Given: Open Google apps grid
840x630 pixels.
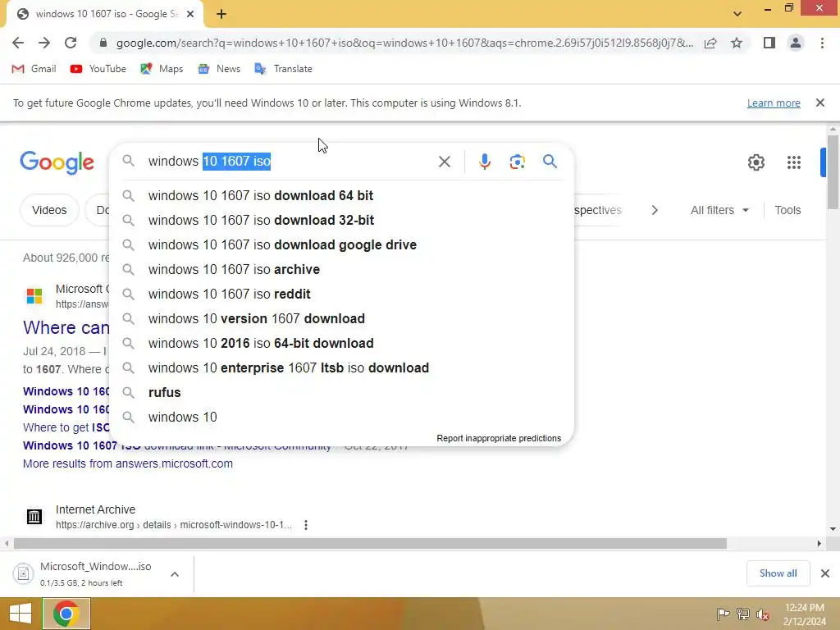Looking at the screenshot, I should 793,162.
